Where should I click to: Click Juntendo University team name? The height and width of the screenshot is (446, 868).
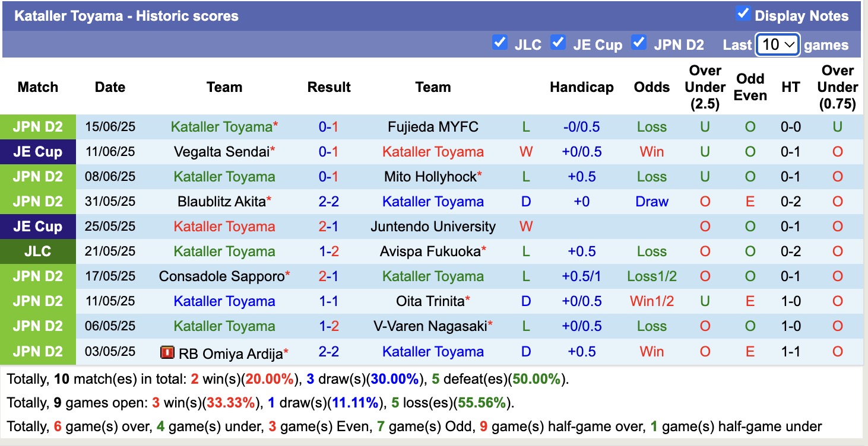433,227
